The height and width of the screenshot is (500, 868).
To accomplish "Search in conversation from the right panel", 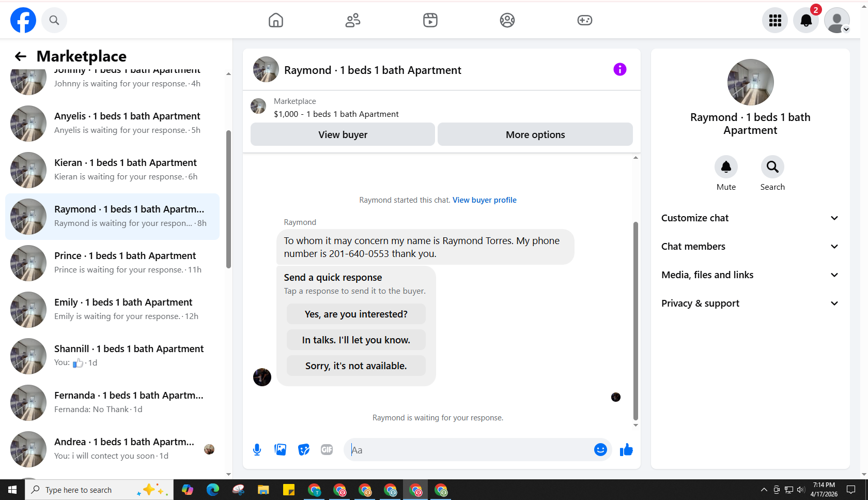I will [x=772, y=167].
